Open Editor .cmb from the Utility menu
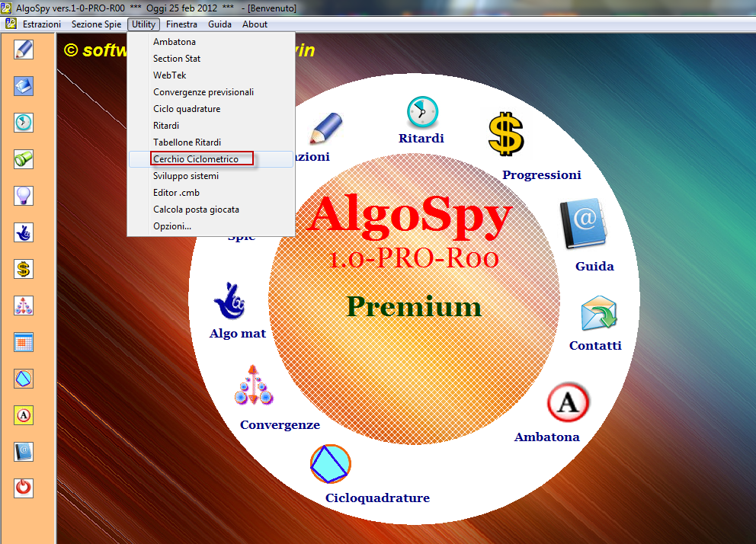 (x=211, y=193)
